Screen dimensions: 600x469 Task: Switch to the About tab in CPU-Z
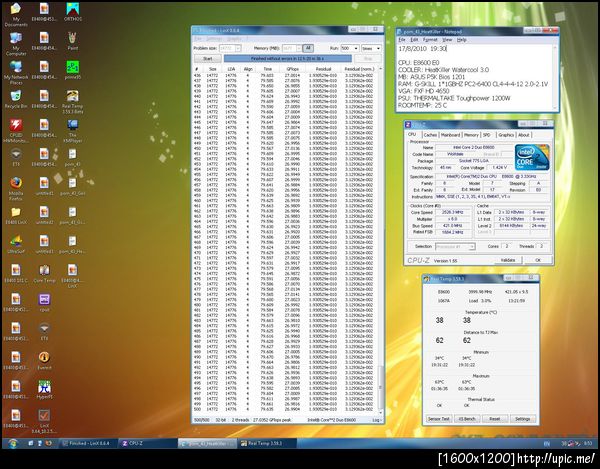[x=523, y=135]
